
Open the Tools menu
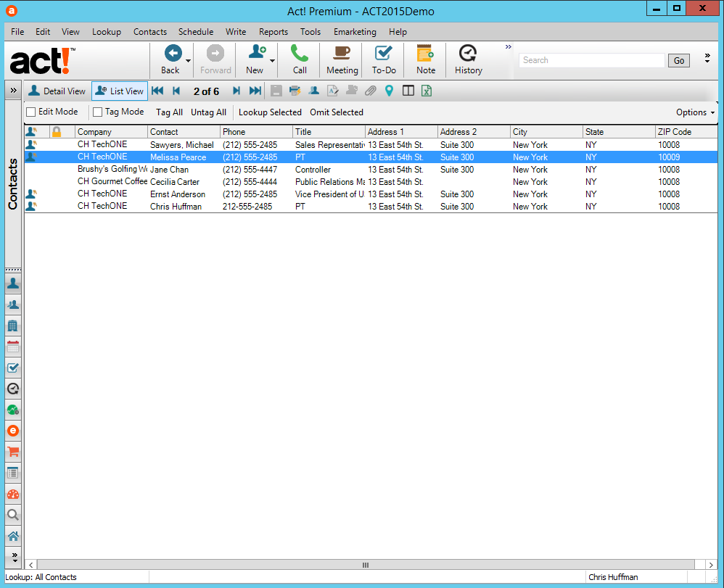pyautogui.click(x=310, y=32)
